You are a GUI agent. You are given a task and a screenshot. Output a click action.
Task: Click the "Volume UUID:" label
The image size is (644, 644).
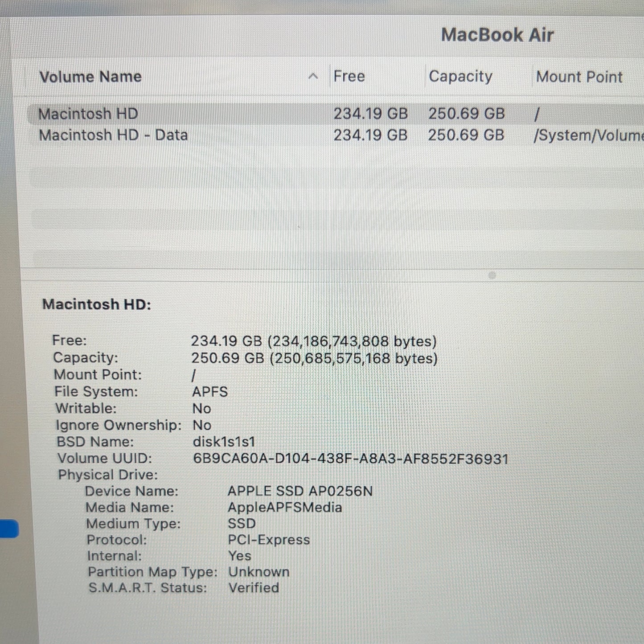pyautogui.click(x=105, y=458)
